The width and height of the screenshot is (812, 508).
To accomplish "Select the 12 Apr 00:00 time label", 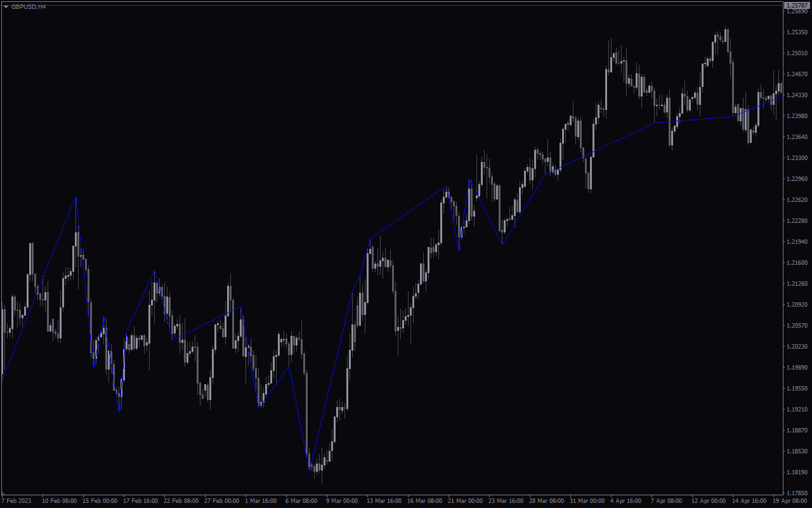I will coord(709,500).
